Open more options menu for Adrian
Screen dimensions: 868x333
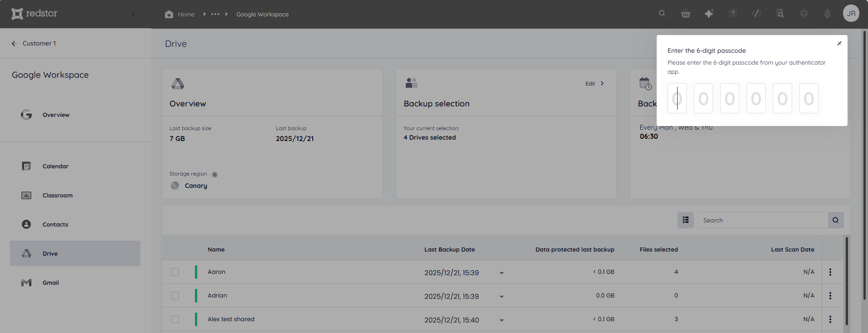[830, 296]
